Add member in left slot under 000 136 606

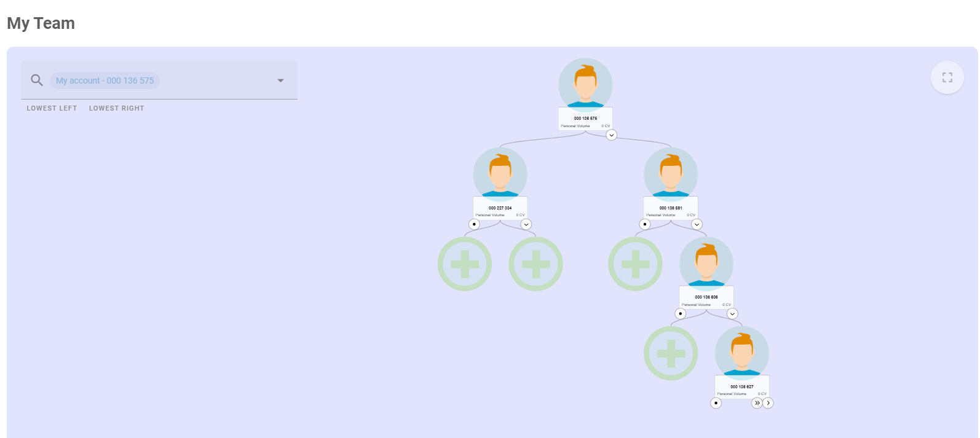click(x=671, y=354)
